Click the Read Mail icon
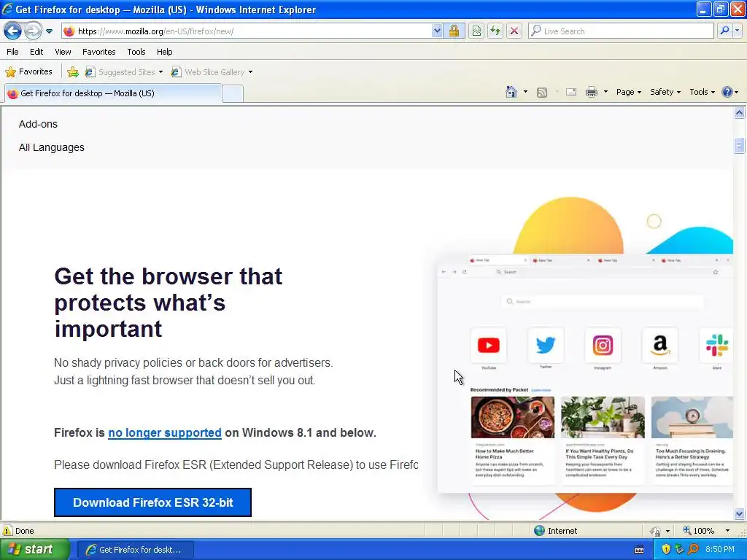747x560 pixels. [571, 92]
